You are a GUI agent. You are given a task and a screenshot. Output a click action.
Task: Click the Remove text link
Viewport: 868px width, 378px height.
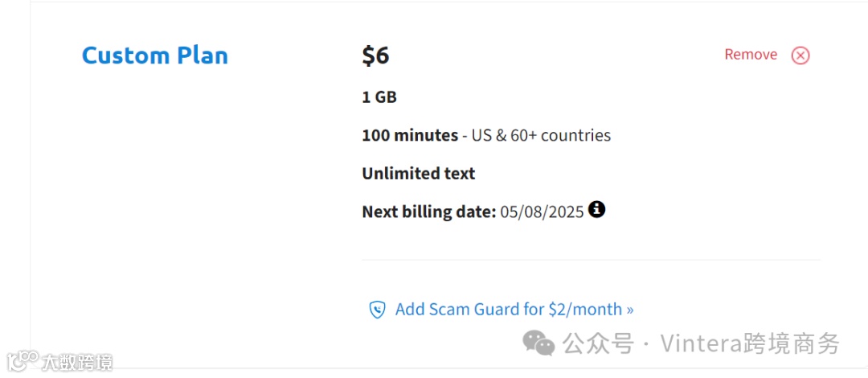[751, 55]
